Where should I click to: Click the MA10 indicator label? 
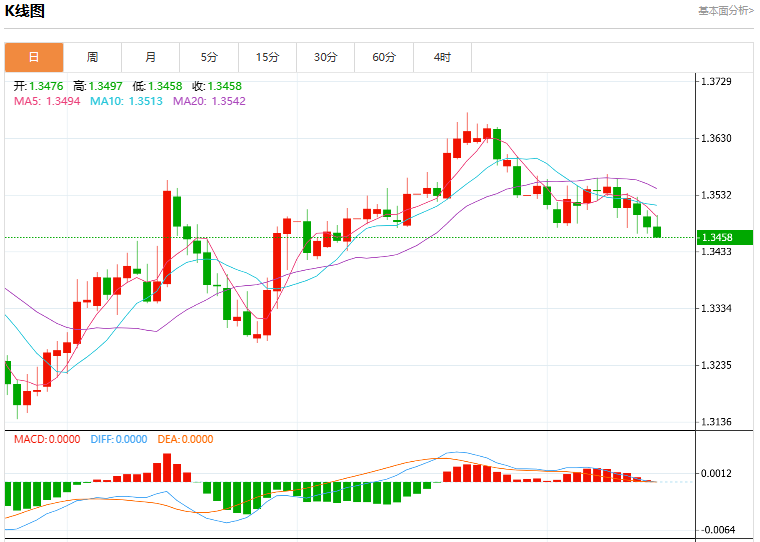(127, 101)
